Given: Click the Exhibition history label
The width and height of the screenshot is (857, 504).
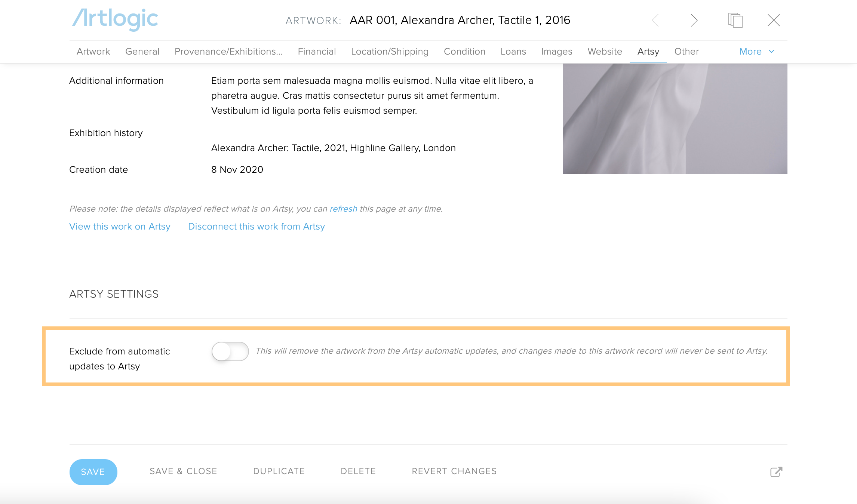Looking at the screenshot, I should (x=106, y=133).
